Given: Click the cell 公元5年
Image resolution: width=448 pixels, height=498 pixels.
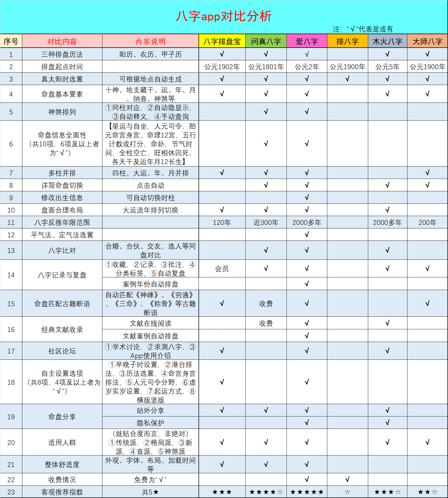Looking at the screenshot, I should pos(388,66).
